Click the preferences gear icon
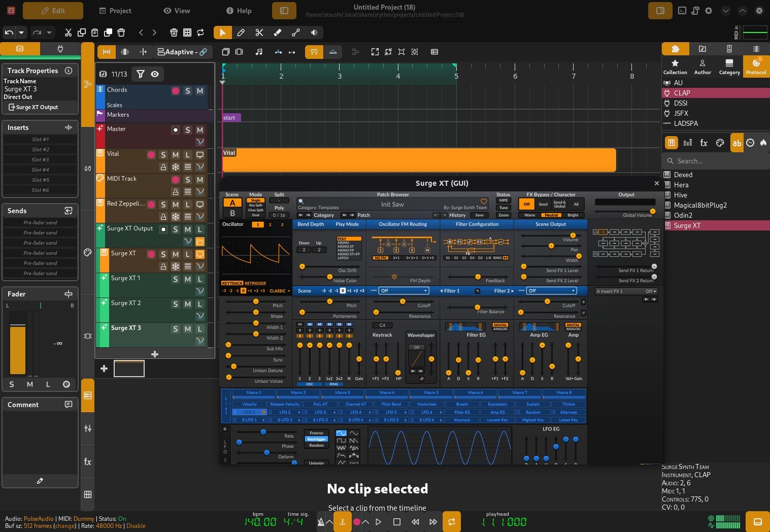This screenshot has width=770, height=532. [709, 11]
